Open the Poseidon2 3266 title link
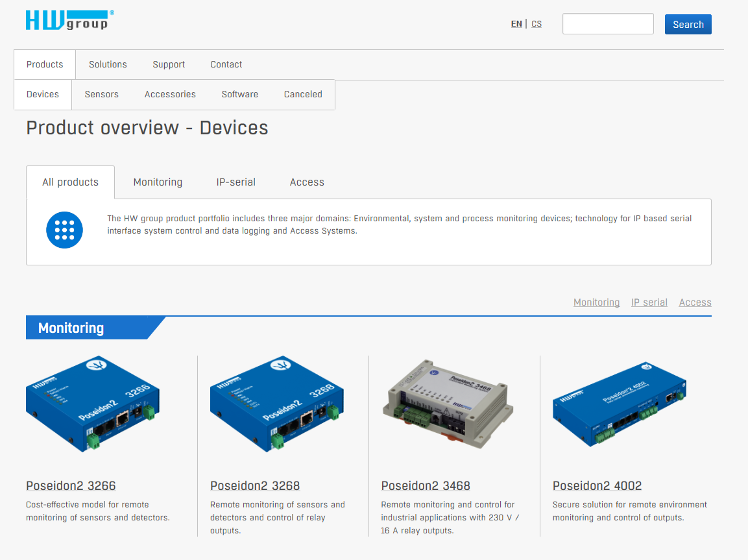Viewport: 748px width, 560px height. tap(71, 485)
